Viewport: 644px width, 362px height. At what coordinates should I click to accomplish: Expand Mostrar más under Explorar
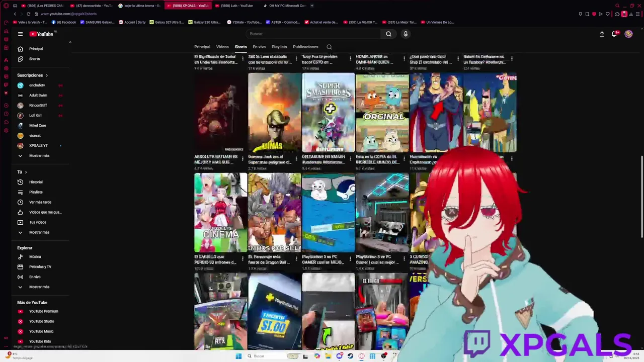[39, 287]
